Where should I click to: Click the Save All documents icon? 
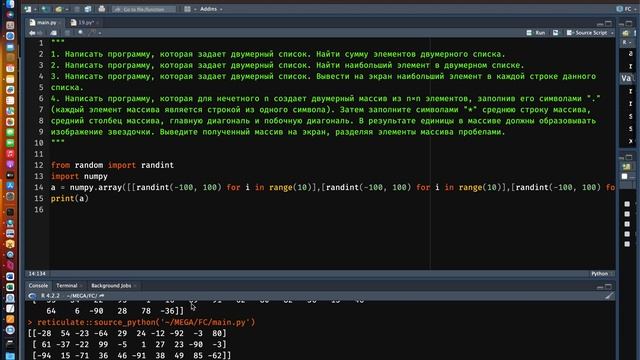(x=87, y=9)
